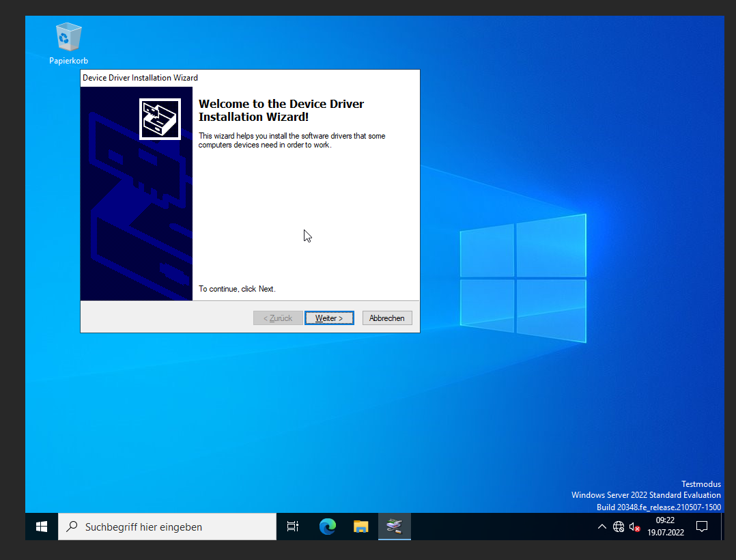Viewport: 736px width, 560px height.
Task: Click the 'To continue, click Next.' text
Action: [237, 289]
